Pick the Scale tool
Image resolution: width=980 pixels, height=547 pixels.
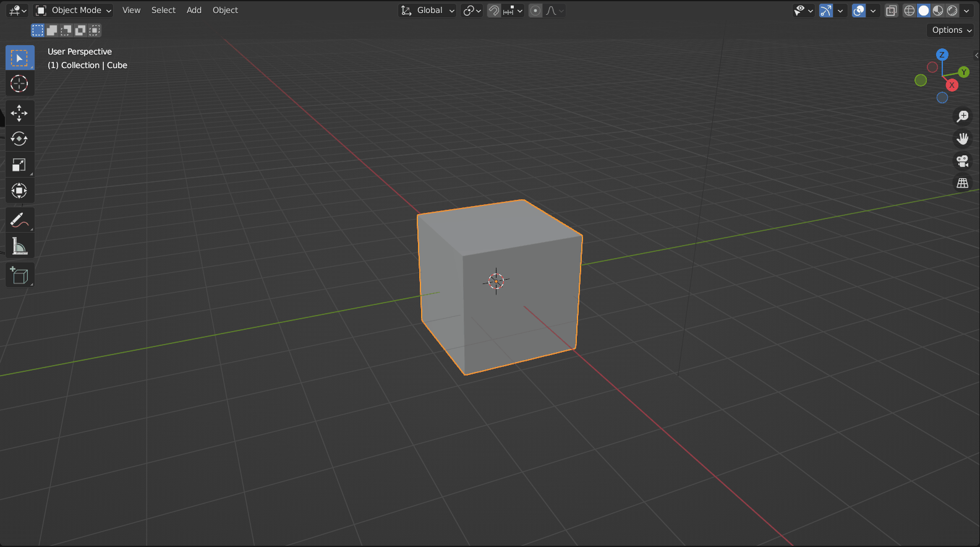click(20, 165)
